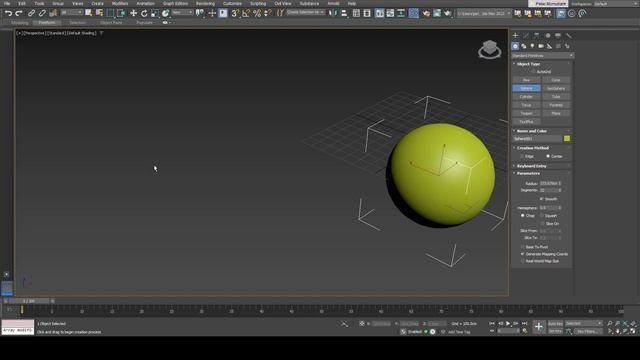Select the Geometry category icon
This screenshot has height=360, width=640.
[515, 46]
